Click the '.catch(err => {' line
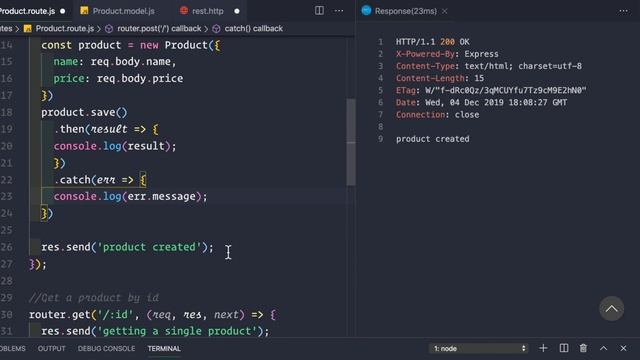The height and width of the screenshot is (360, 640). coord(100,180)
